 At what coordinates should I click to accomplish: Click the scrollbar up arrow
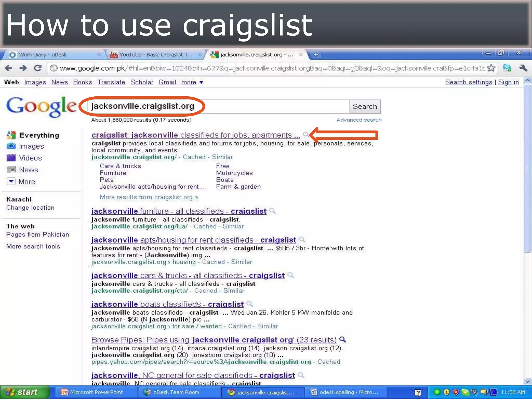point(528,81)
